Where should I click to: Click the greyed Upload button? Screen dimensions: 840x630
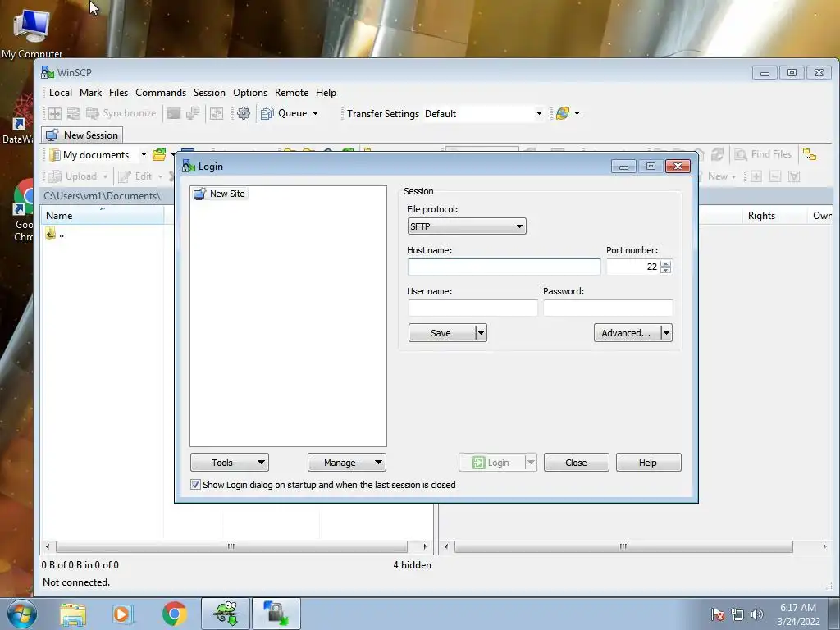(78, 176)
